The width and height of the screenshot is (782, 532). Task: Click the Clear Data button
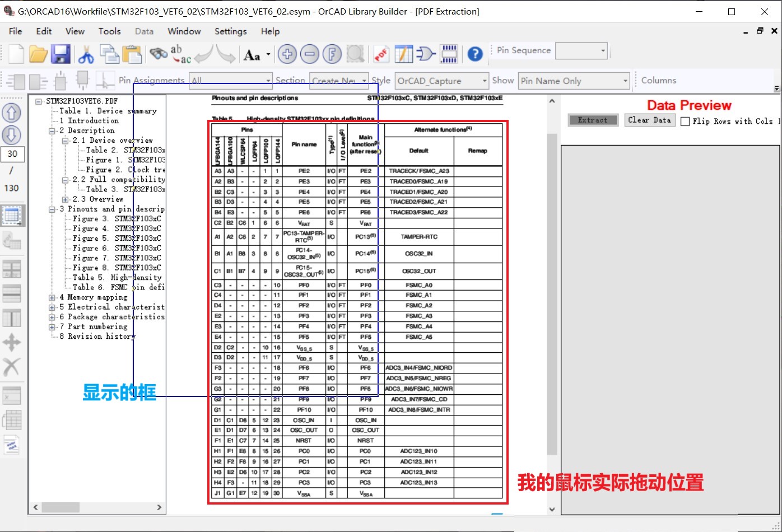(649, 119)
